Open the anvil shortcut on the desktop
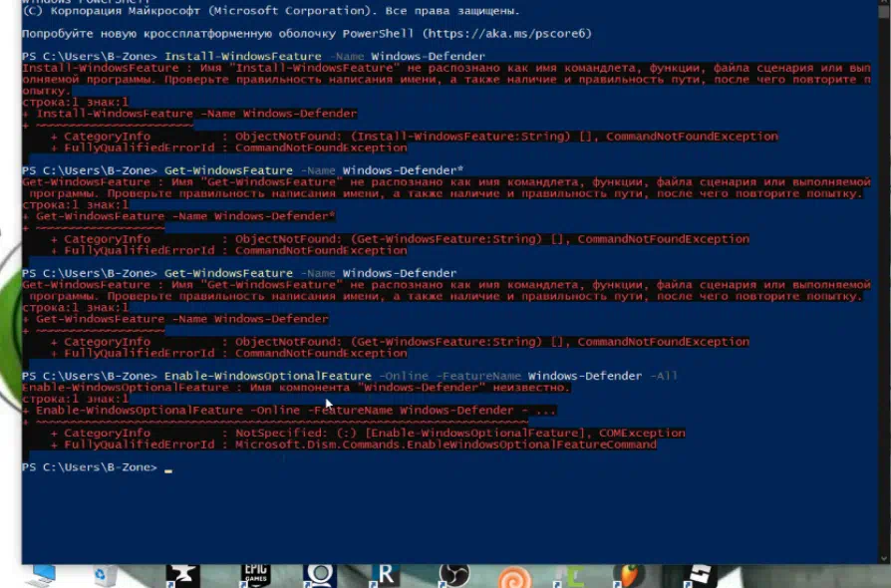The width and height of the screenshot is (891, 588). (x=182, y=576)
